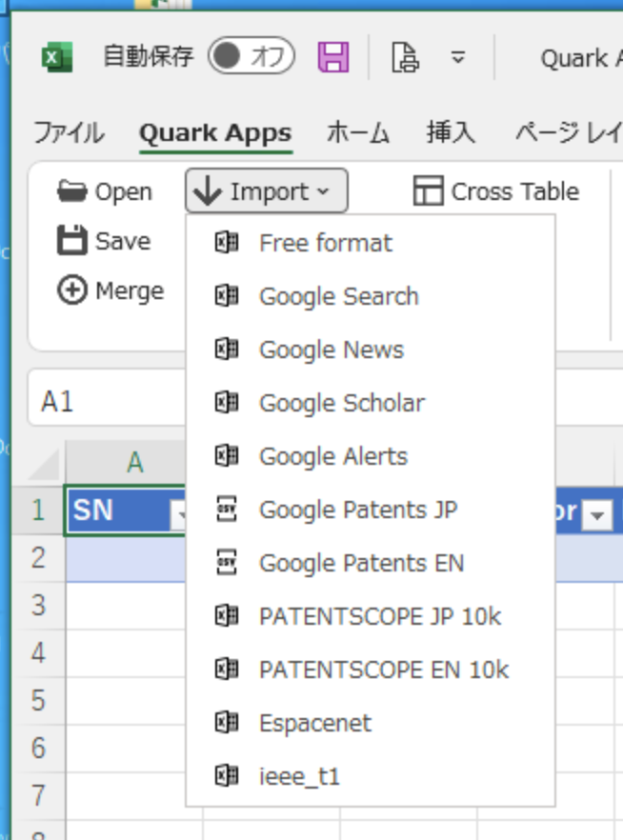Choose Free format from Import menu

tap(371, 243)
